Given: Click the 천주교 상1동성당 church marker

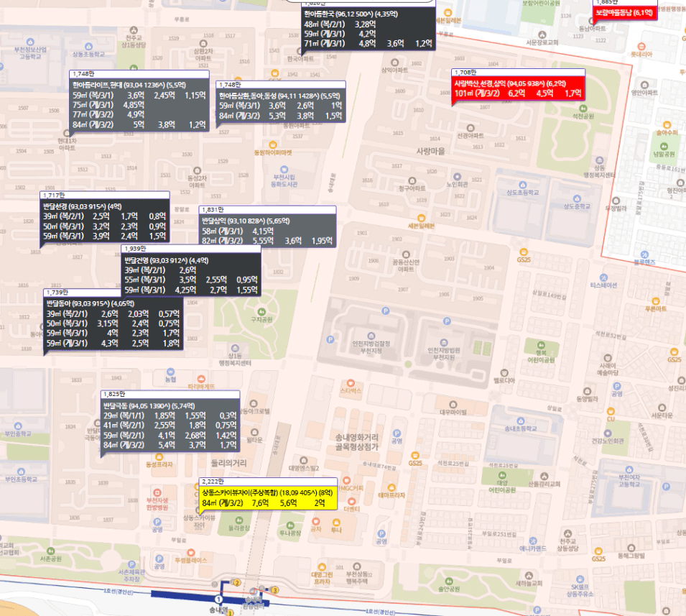Looking at the screenshot, I should (x=134, y=30).
